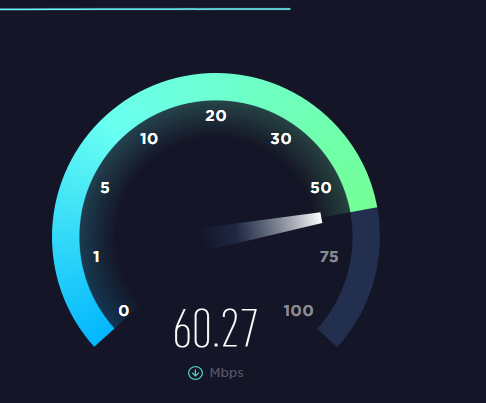
Task: Click the 5 mark on the gauge
Action: tap(105, 188)
